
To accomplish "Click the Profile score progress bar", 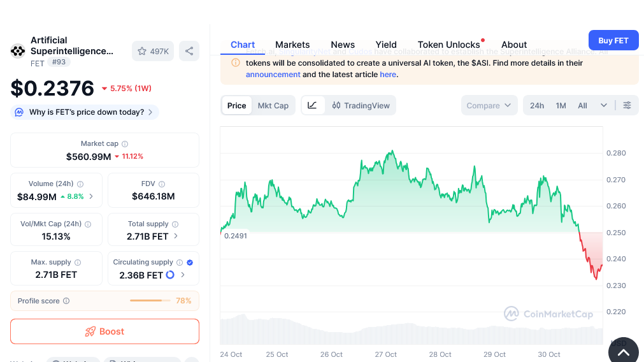I will (150, 301).
